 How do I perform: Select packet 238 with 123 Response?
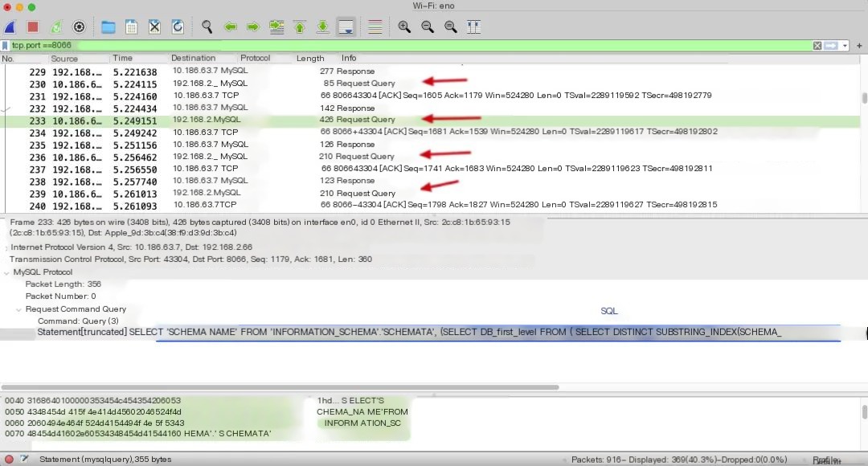pyautogui.click(x=432, y=181)
